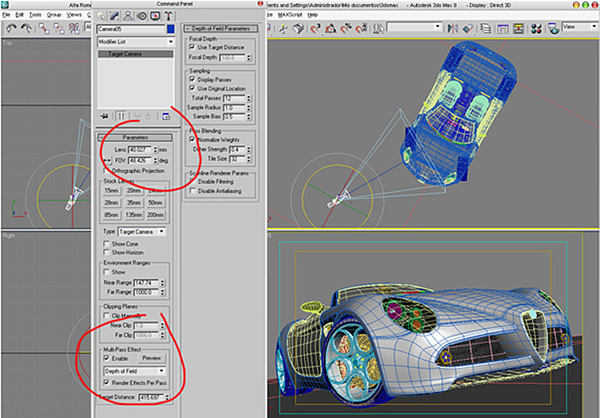
Task: Open the Depth of Field effect dropdown
Action: [x=135, y=371]
